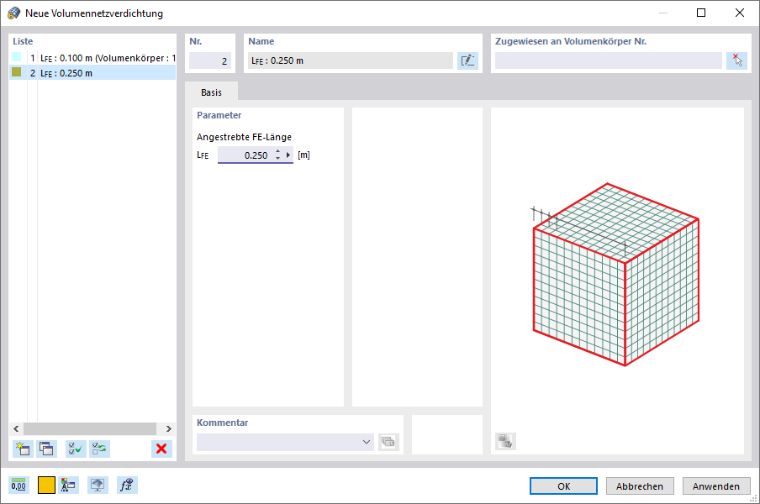
Task: Click the LFE value field 0.250
Action: [x=246, y=155]
